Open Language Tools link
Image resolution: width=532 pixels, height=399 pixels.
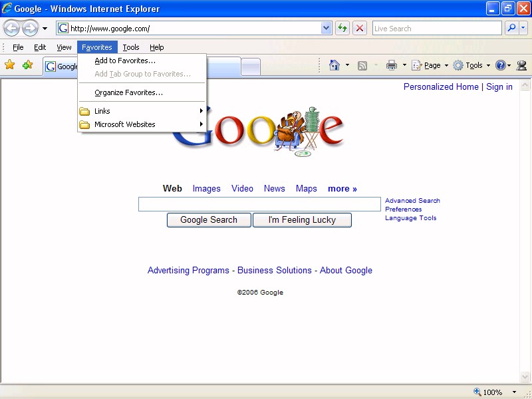click(x=410, y=218)
